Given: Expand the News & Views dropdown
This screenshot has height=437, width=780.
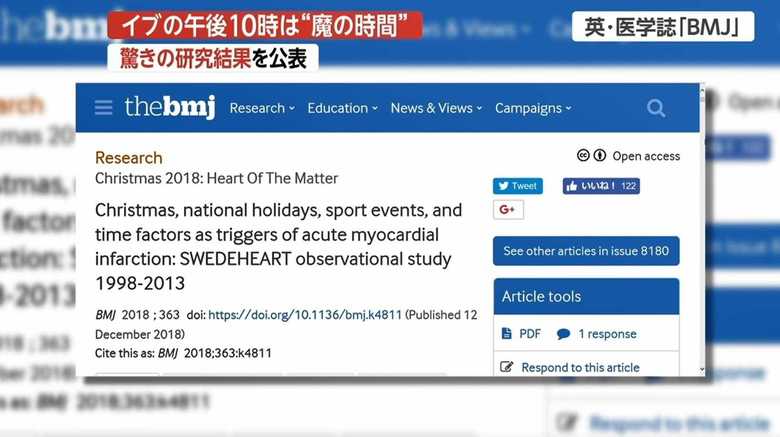Looking at the screenshot, I should (x=436, y=108).
